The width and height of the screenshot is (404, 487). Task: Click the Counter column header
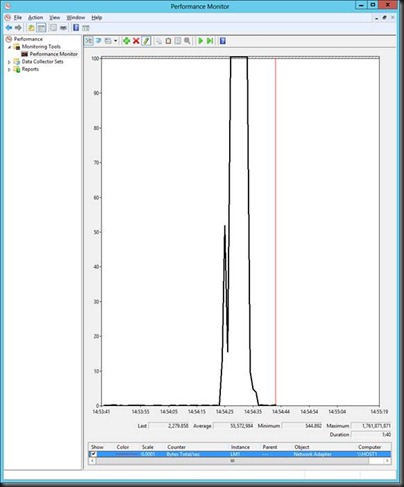coord(176,447)
